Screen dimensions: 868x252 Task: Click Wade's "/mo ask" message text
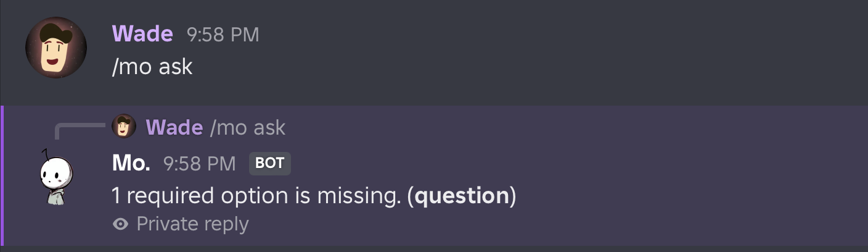[152, 66]
